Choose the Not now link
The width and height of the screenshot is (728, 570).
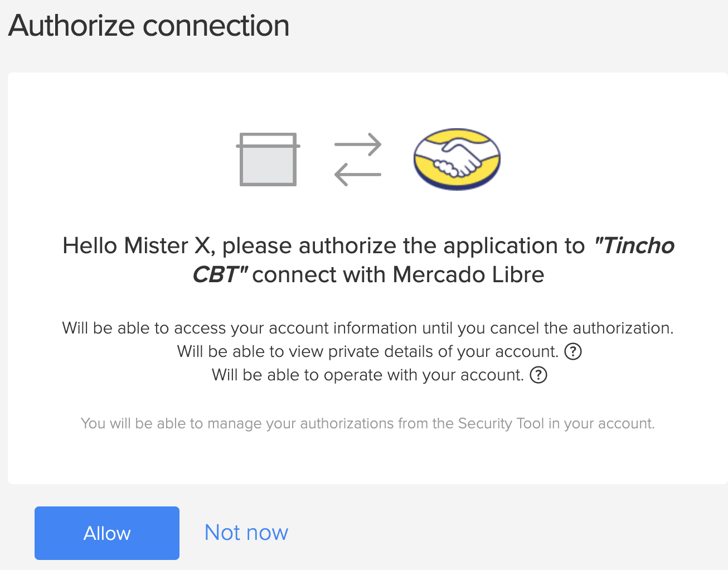click(x=246, y=533)
